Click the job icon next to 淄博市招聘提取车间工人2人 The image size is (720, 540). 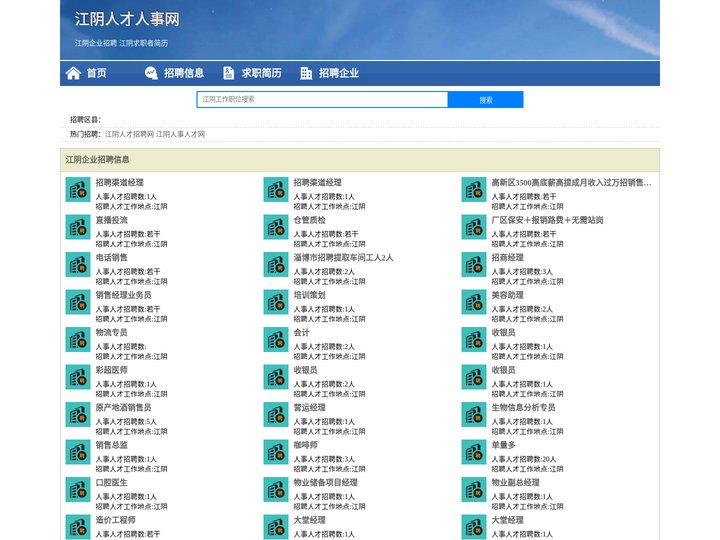click(x=276, y=264)
